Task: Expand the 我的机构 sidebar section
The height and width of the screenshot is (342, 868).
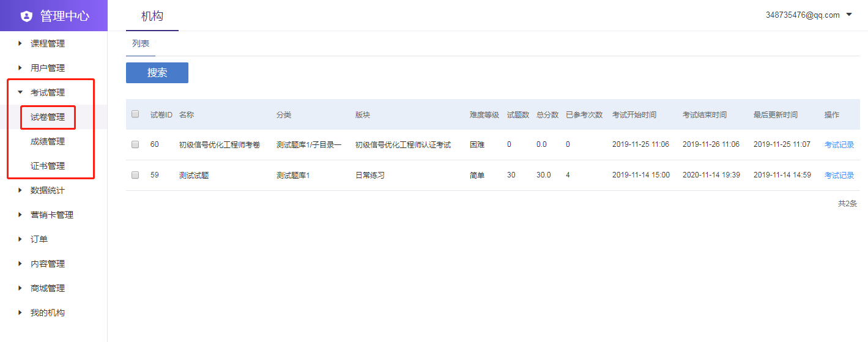Action: 47,313
